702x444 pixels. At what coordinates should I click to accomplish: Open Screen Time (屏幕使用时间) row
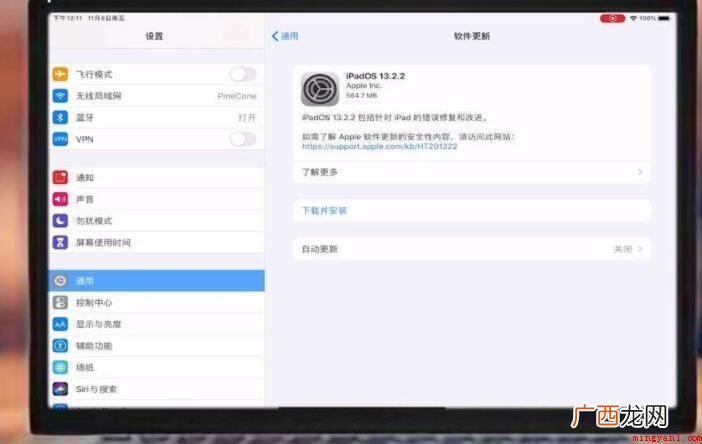click(157, 243)
